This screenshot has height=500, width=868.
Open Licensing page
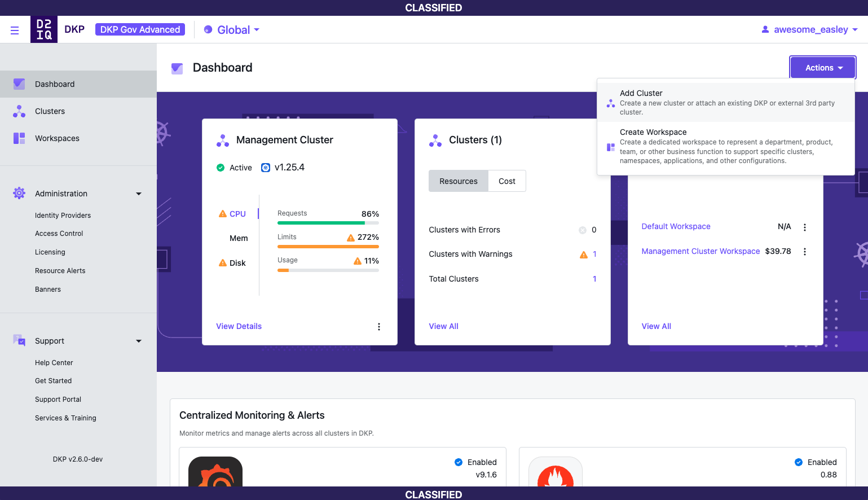(x=50, y=252)
